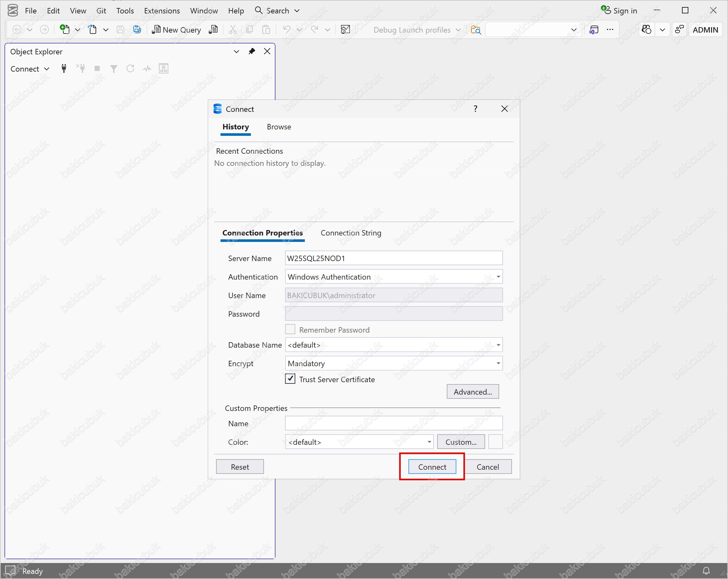
Task: Click the Server Name input field
Action: pos(393,258)
